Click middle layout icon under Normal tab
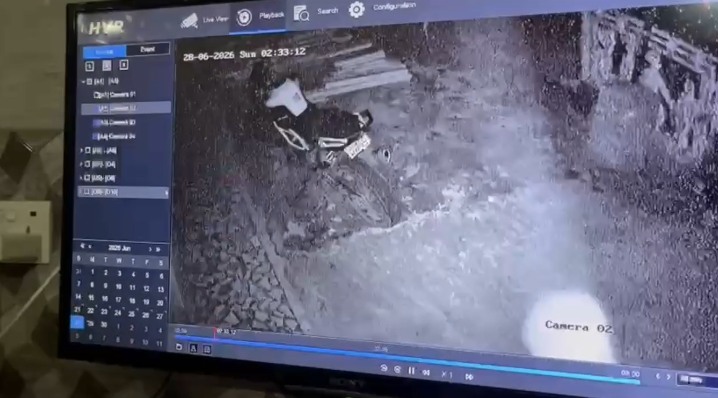 (x=107, y=66)
